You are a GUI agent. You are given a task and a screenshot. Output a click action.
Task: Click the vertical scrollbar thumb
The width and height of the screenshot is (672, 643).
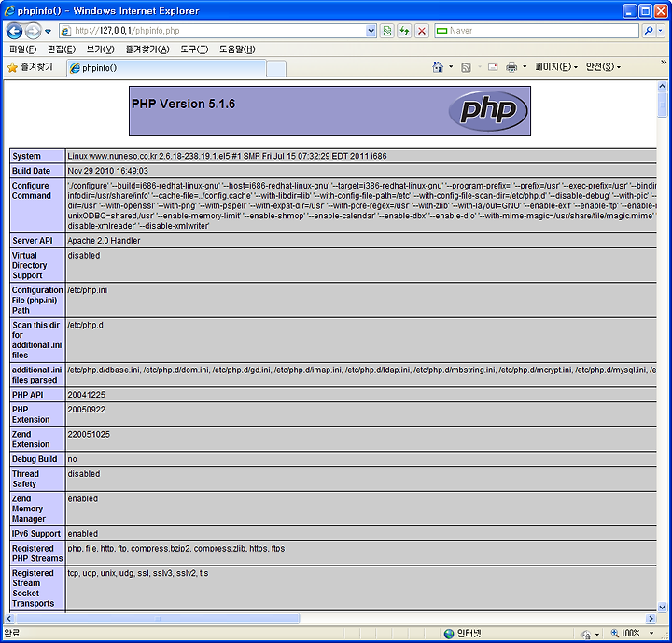click(662, 104)
